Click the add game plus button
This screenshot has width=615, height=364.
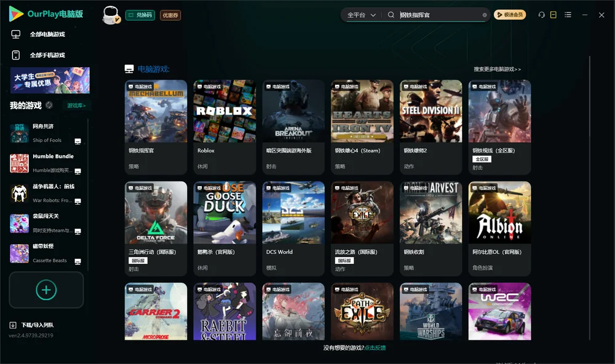[x=46, y=290]
